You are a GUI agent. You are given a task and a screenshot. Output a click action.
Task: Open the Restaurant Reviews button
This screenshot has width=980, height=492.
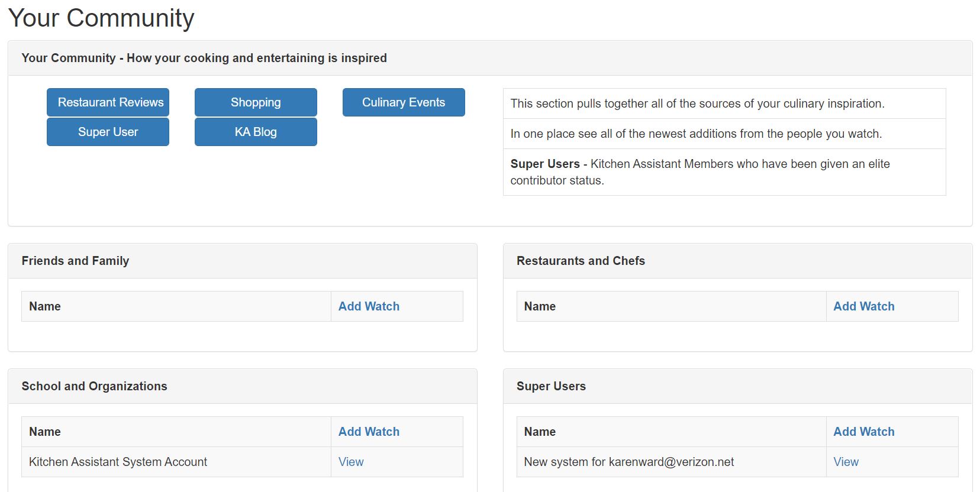108,102
